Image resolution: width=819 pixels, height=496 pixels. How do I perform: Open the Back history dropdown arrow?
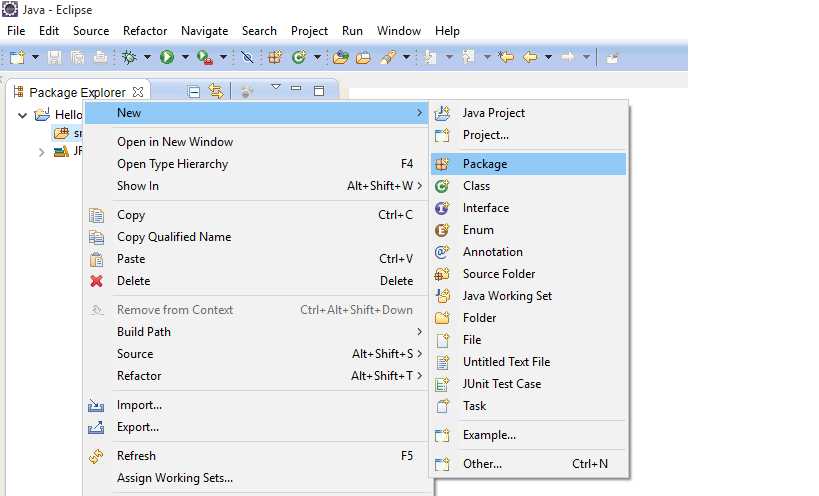[548, 57]
